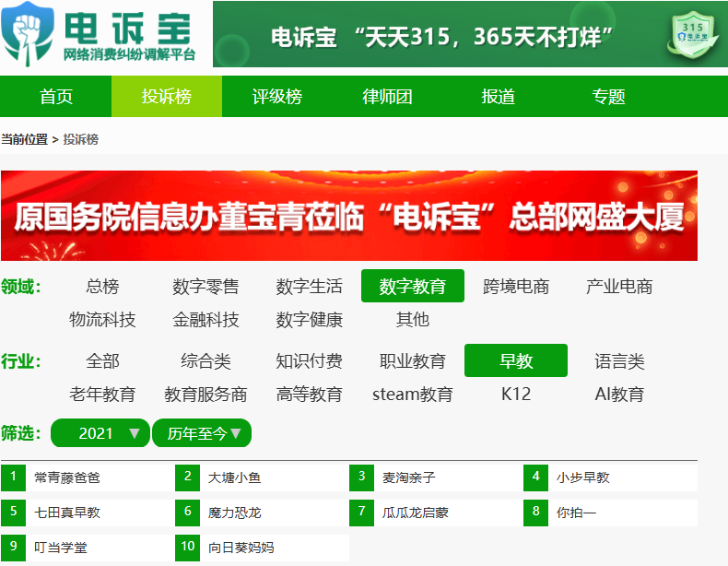Select 总榜 domain filter

tap(102, 286)
